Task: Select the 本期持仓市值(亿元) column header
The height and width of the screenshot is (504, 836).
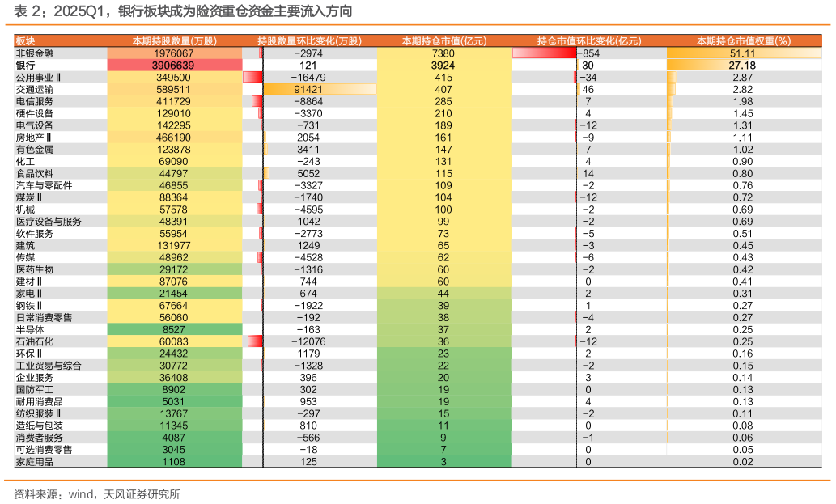Action: coord(443,40)
